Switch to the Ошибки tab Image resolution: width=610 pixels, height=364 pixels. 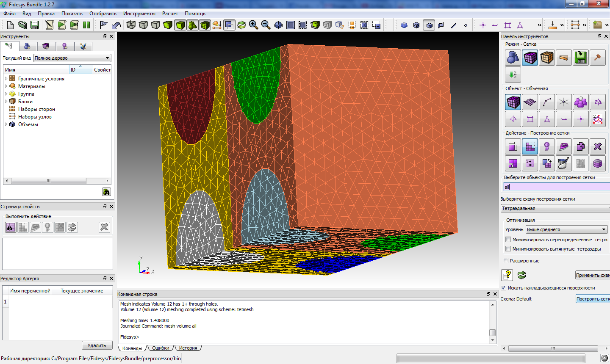pyautogui.click(x=161, y=348)
